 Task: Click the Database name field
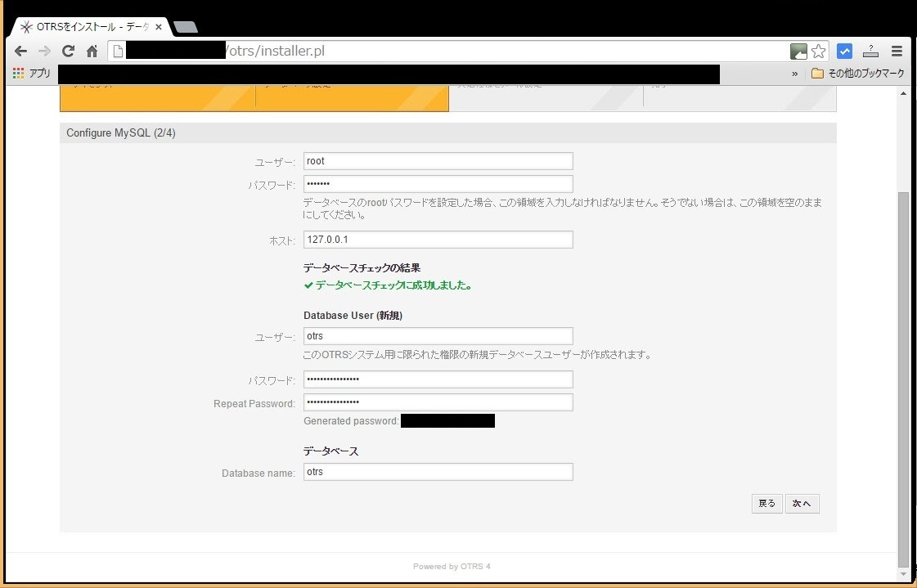point(438,472)
